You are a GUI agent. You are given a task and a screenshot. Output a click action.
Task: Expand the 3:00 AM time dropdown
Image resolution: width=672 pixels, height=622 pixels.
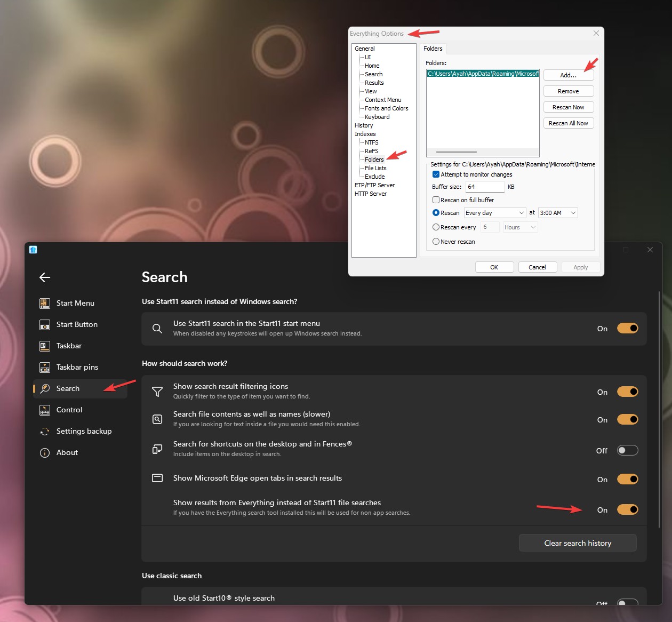point(557,213)
